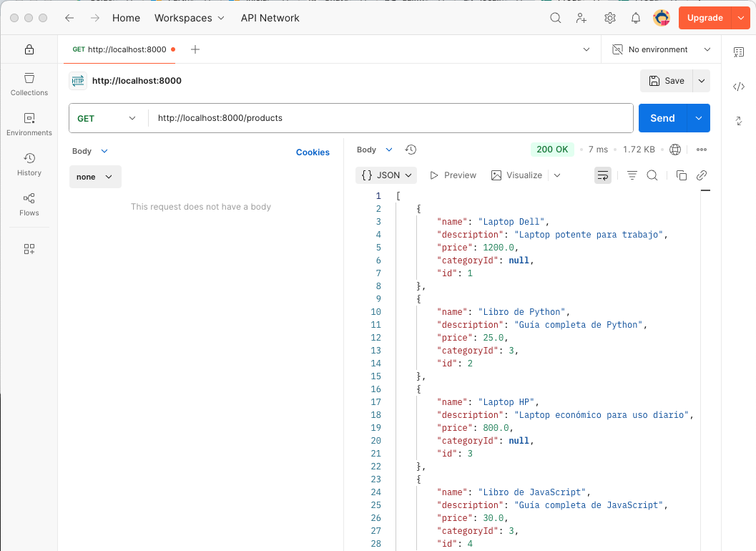The image size is (756, 551).
Task: Click the URL input field
Action: tap(390, 118)
